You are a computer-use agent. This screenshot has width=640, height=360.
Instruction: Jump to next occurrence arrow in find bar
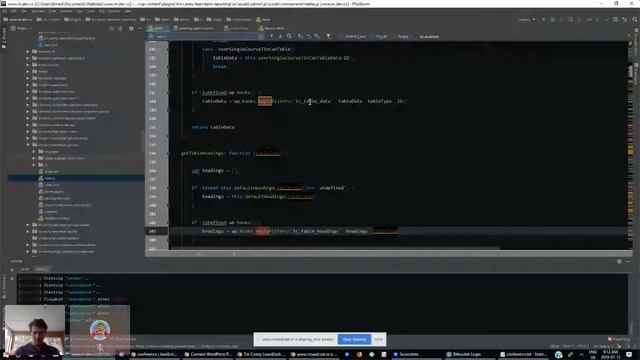click(x=280, y=36)
